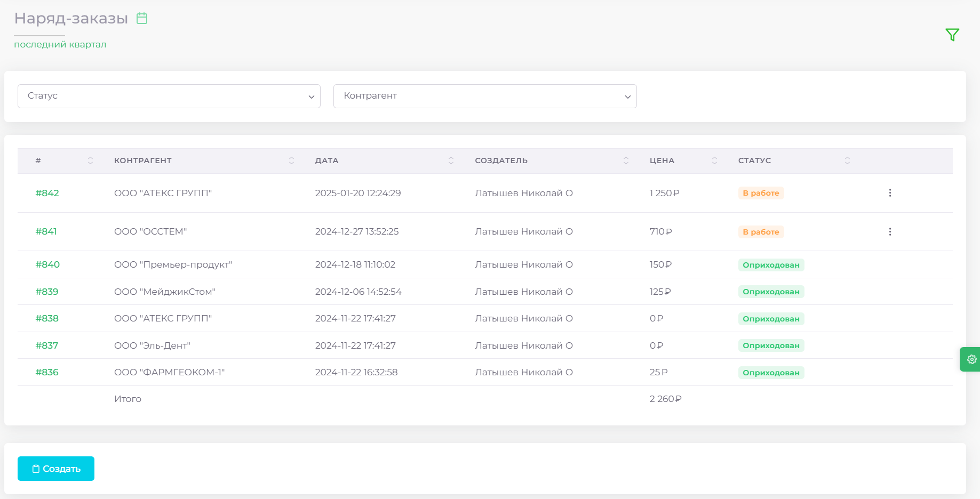
Task: Open the three-dot menu for order #841
Action: pyautogui.click(x=890, y=232)
